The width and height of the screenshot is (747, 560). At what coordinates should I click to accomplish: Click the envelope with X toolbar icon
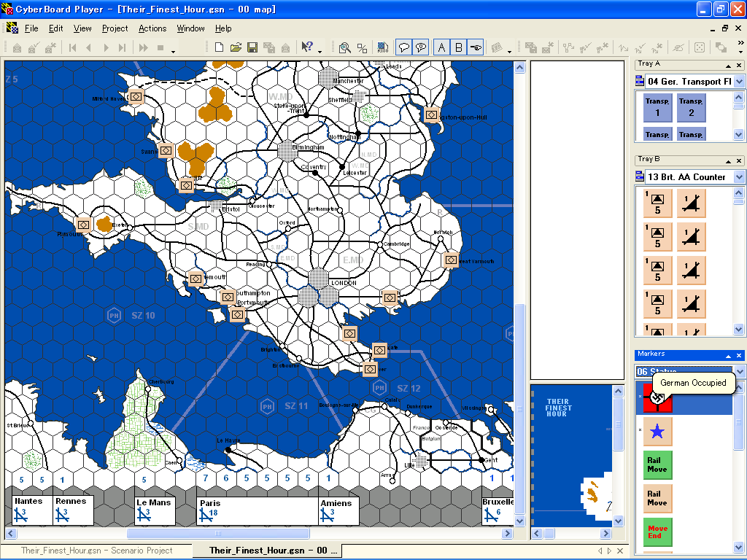pos(50,47)
